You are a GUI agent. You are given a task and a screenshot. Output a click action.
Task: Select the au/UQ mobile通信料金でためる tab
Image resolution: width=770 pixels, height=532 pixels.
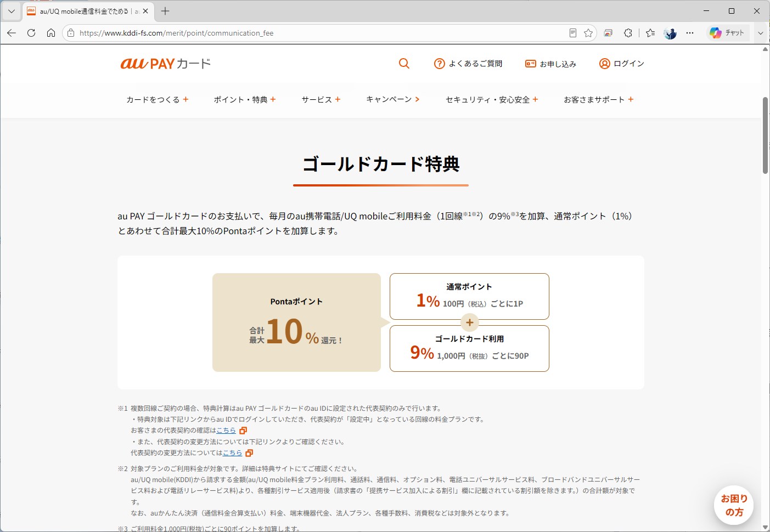(x=82, y=11)
